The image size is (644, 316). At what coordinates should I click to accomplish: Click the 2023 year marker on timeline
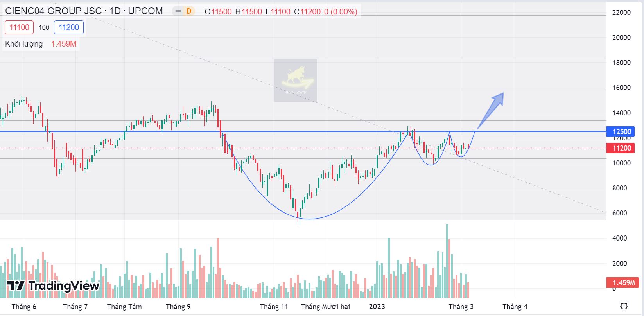(377, 306)
